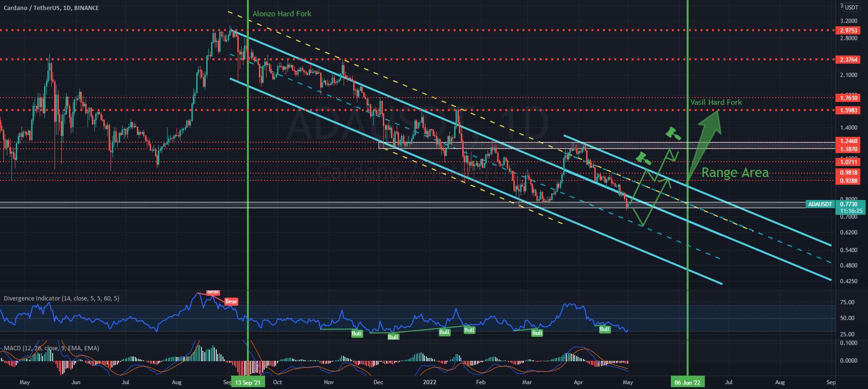Click the Divergence Indicator legend title
Image resolution: width=868 pixels, height=389 pixels.
pyautogui.click(x=62, y=299)
